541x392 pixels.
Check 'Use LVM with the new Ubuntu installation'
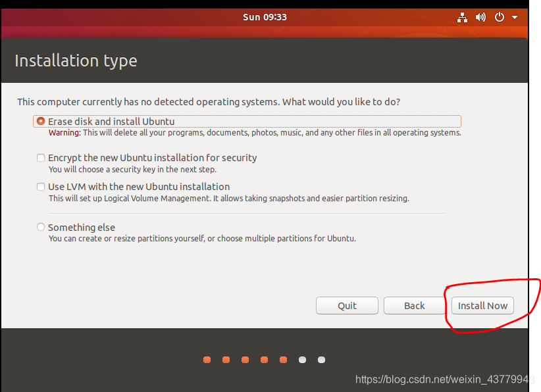tap(41, 187)
